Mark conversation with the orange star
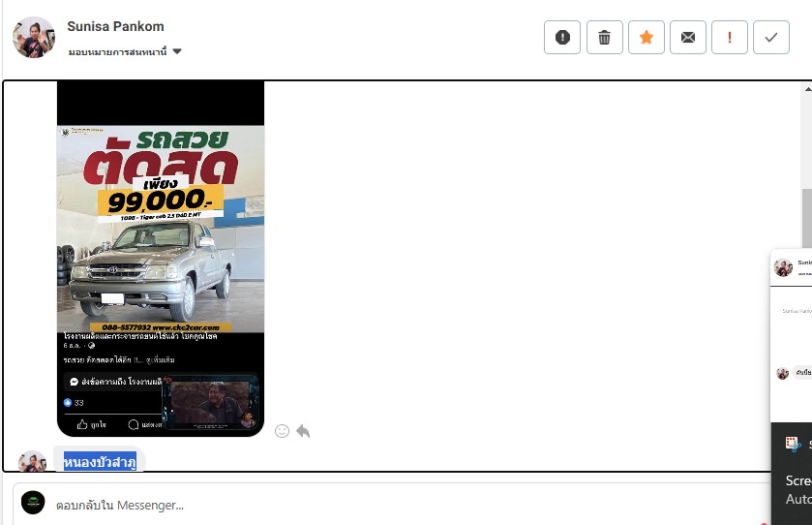The width and height of the screenshot is (812, 525). coord(647,38)
